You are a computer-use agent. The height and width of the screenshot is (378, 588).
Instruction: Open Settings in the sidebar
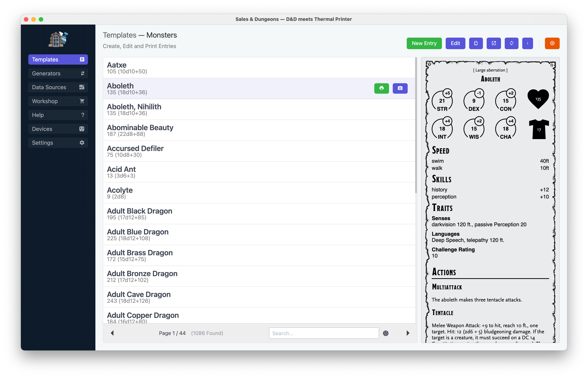[58, 143]
